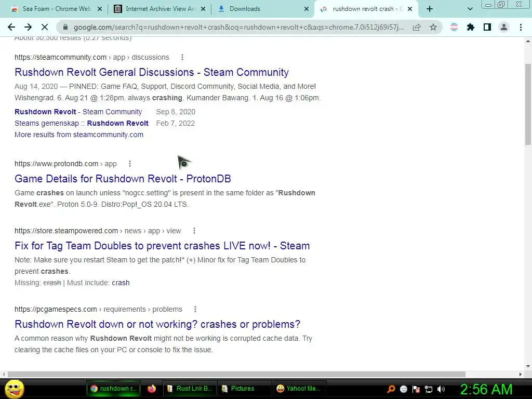Launch Firefox from the taskbar
Viewport: 532px width, 399px height.
151,389
